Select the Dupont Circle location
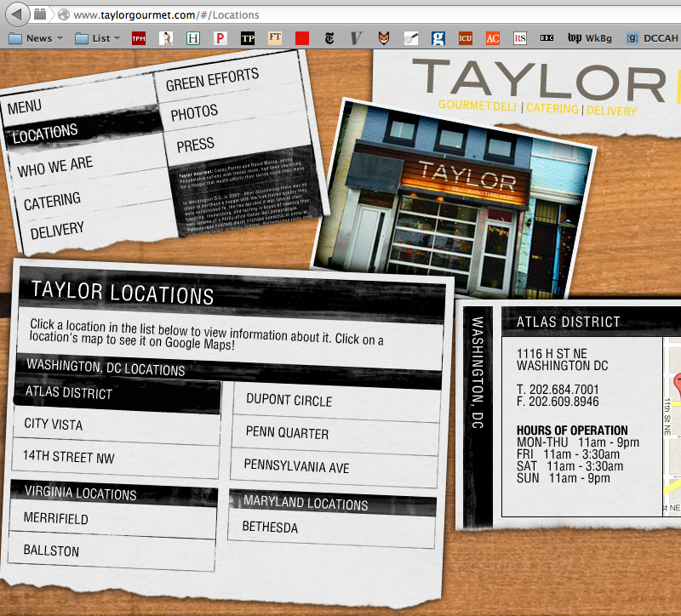 click(289, 400)
